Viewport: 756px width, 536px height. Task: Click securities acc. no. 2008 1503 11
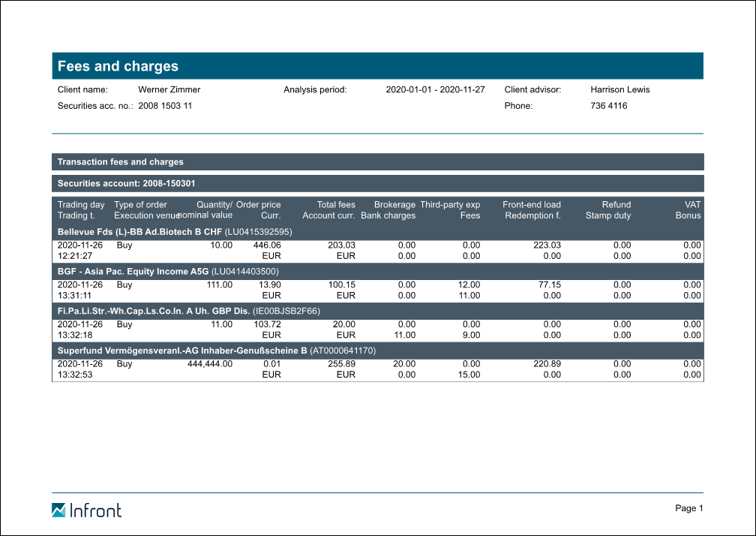pos(165,106)
